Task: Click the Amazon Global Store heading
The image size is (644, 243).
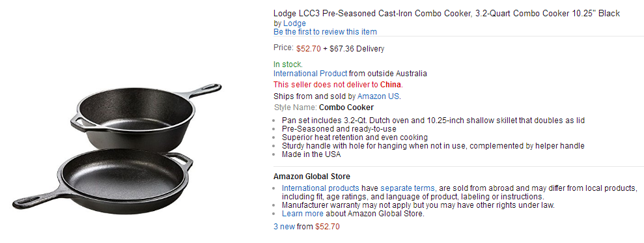Action: 312,177
